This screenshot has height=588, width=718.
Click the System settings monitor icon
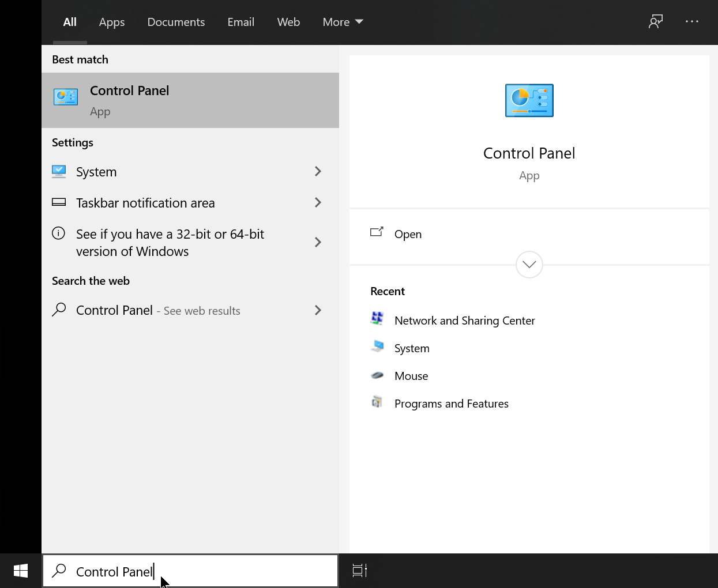pyautogui.click(x=59, y=172)
